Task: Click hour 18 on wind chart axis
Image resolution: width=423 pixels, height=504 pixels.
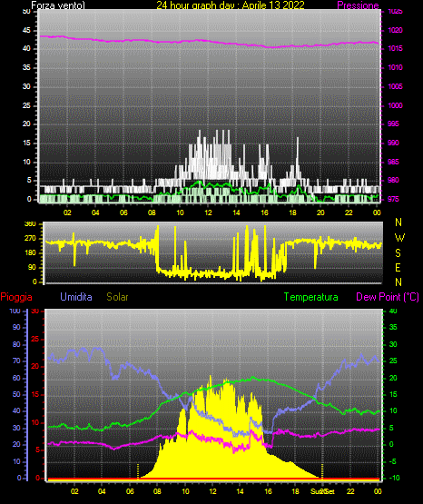Action: (292, 212)
